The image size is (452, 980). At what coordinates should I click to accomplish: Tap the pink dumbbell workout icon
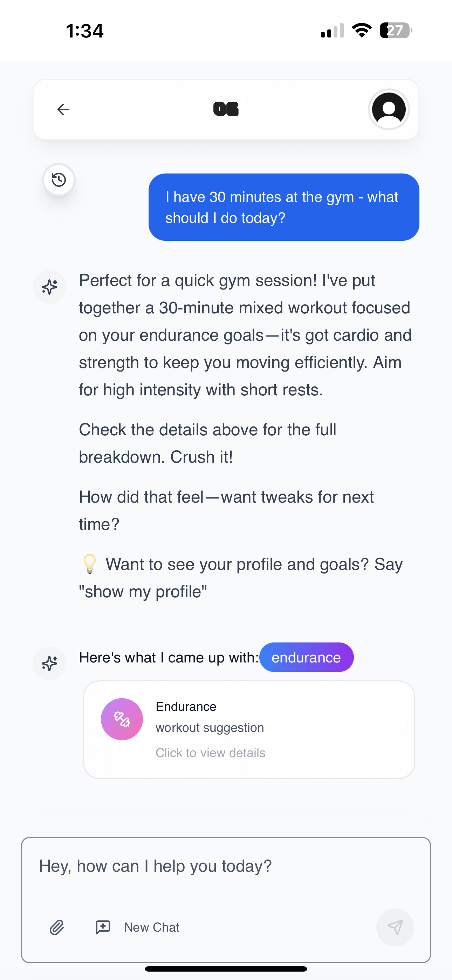click(x=122, y=719)
